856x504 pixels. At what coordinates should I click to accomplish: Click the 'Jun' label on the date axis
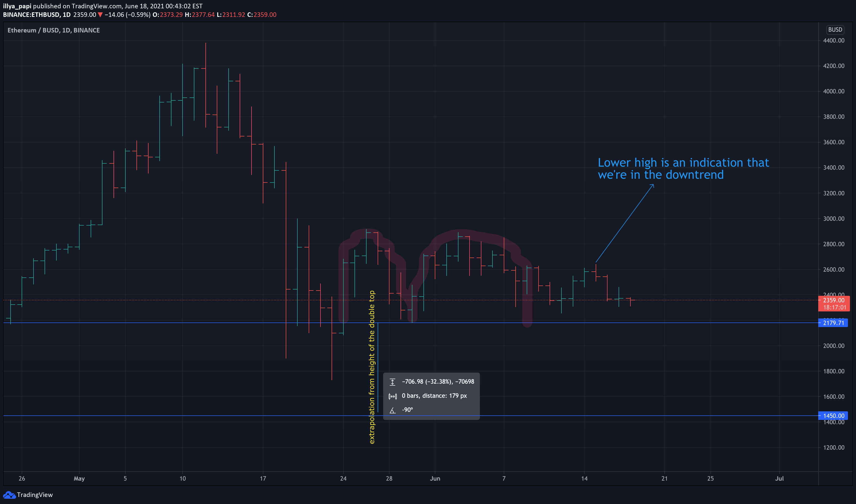tap(435, 479)
